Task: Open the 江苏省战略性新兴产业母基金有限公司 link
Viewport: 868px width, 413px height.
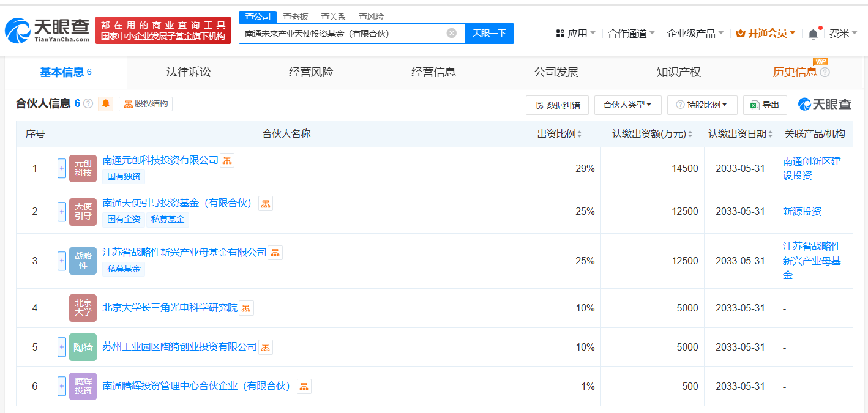Action: coord(184,252)
